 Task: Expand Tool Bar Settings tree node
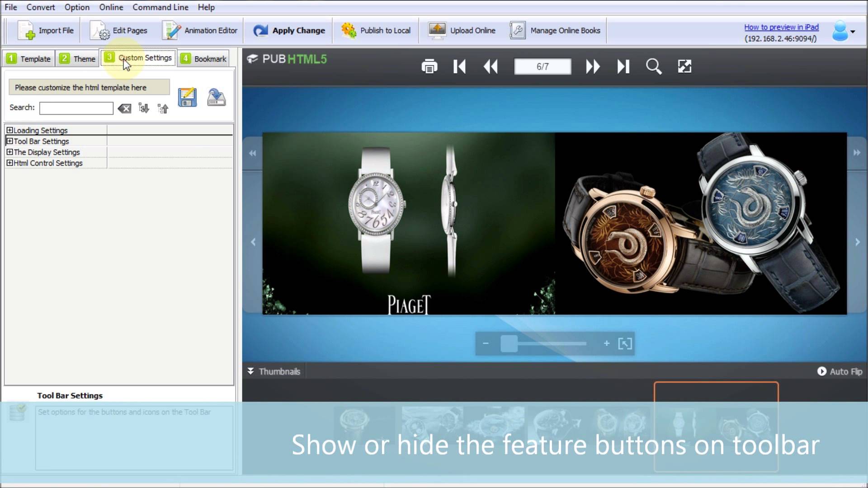[x=9, y=141]
